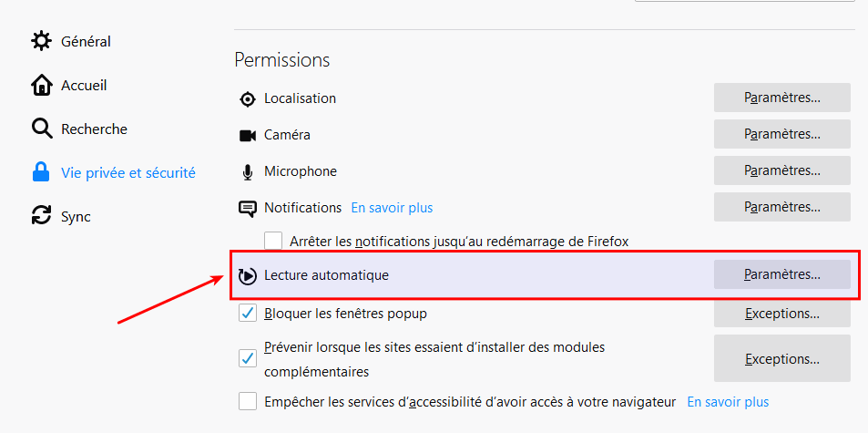The width and height of the screenshot is (868, 433).
Task: Click the Sync arrows icon
Action: (42, 216)
